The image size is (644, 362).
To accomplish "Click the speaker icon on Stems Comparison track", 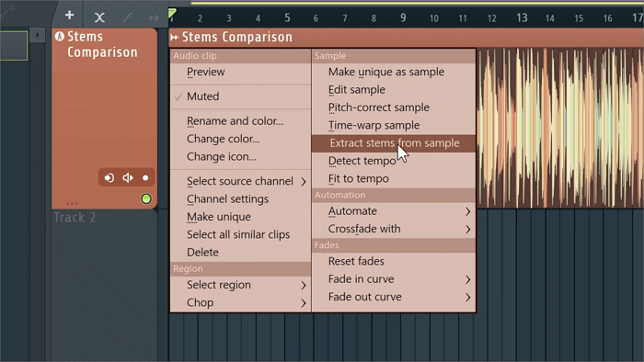I will (128, 177).
